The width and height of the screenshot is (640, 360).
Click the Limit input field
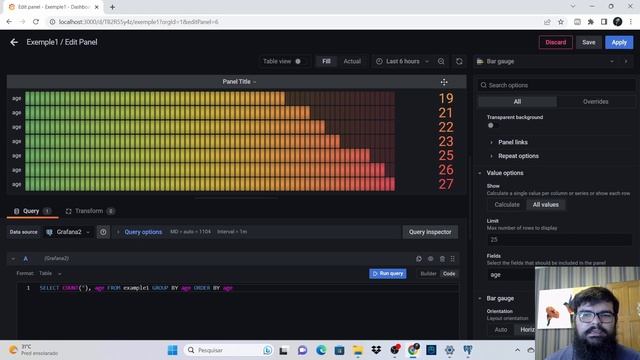point(560,240)
